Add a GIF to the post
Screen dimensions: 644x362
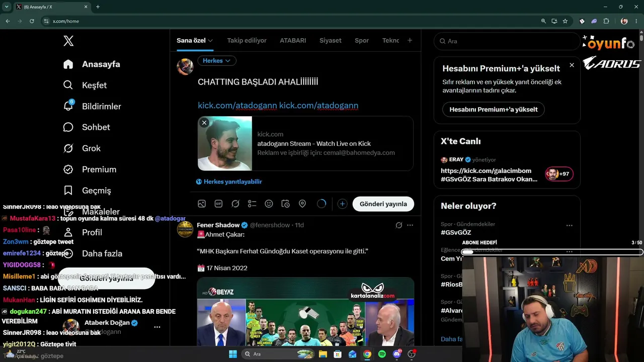[218, 204]
